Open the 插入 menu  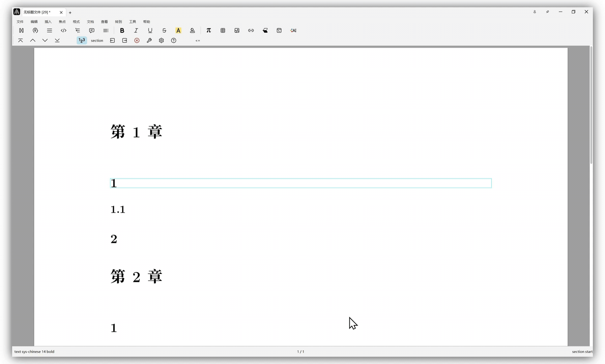(x=48, y=22)
